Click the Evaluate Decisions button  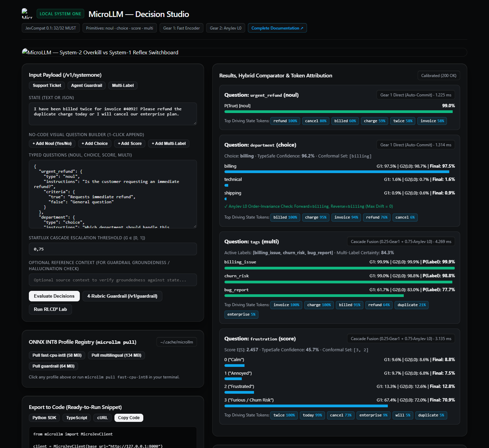[x=54, y=296]
